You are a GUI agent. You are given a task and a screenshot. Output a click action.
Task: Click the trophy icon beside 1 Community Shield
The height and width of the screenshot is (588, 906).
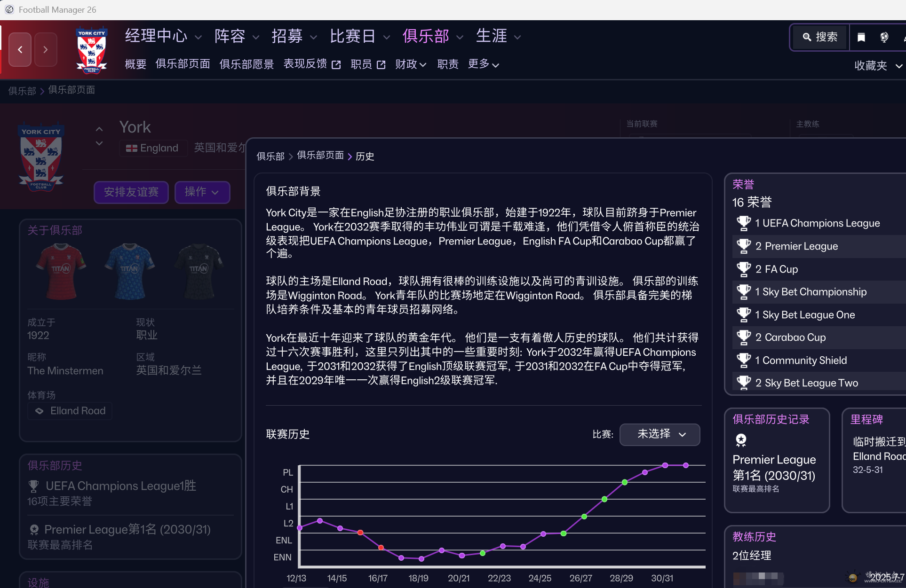pos(744,361)
